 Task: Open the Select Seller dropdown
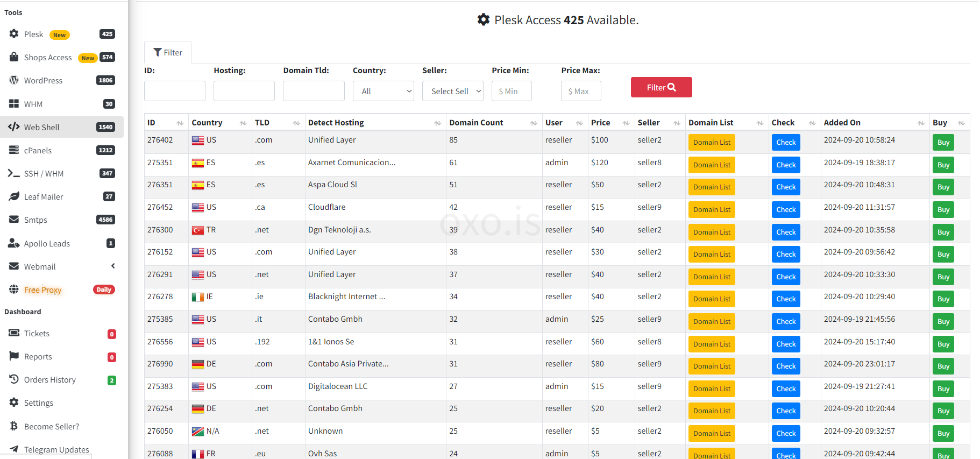click(x=453, y=91)
